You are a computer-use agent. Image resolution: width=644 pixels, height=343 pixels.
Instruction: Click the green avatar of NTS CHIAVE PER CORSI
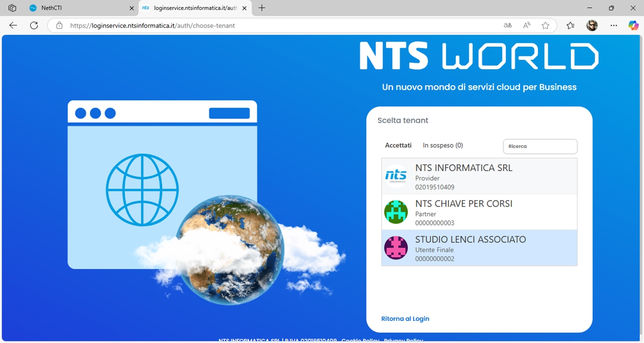(x=396, y=212)
